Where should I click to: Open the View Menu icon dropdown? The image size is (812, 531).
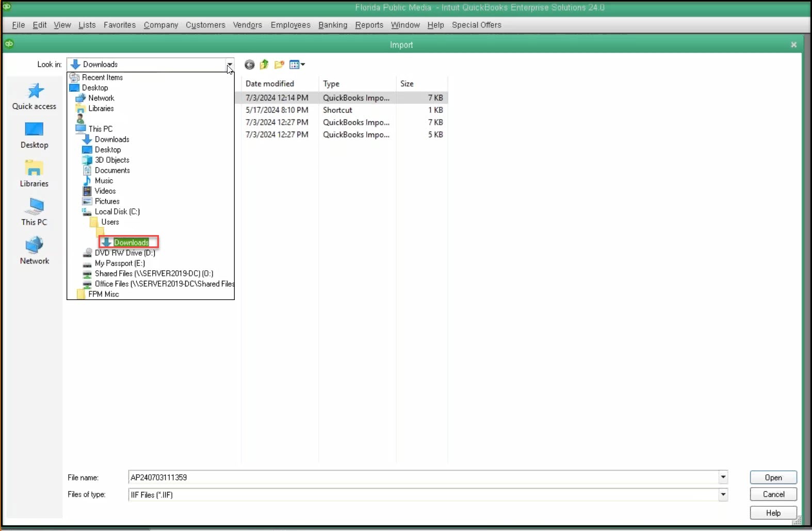point(297,64)
